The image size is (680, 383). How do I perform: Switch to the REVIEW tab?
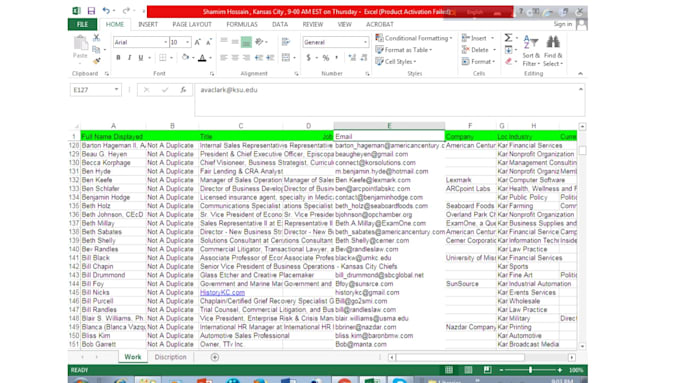(x=313, y=24)
